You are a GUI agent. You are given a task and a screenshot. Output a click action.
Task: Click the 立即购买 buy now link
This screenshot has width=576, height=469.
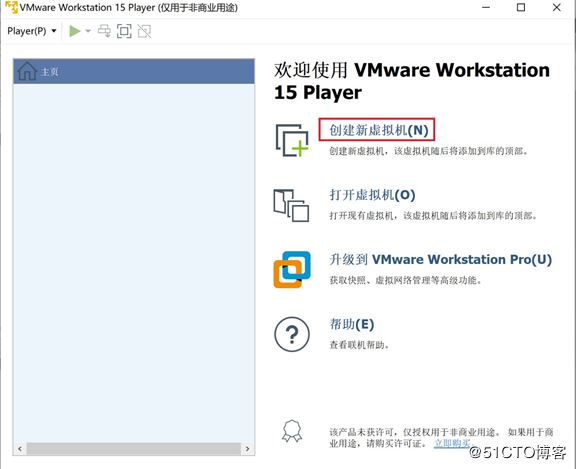pyautogui.click(x=452, y=443)
